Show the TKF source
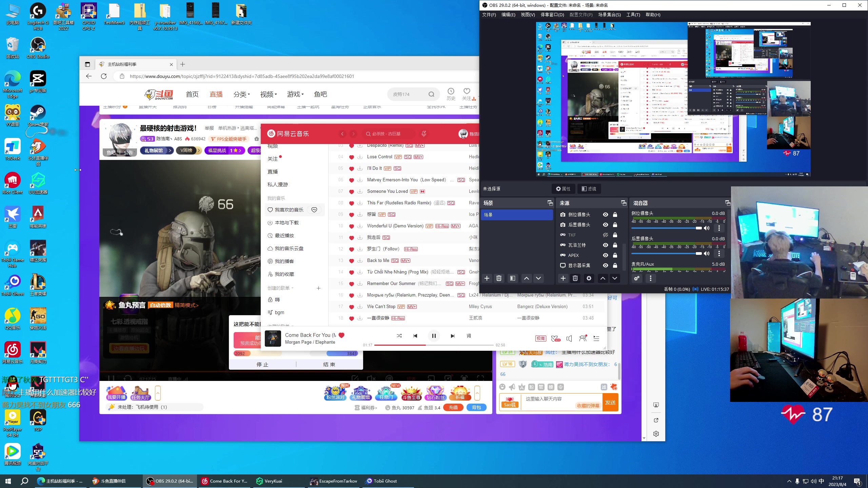Screen dimensions: 868x488 pos(606,235)
